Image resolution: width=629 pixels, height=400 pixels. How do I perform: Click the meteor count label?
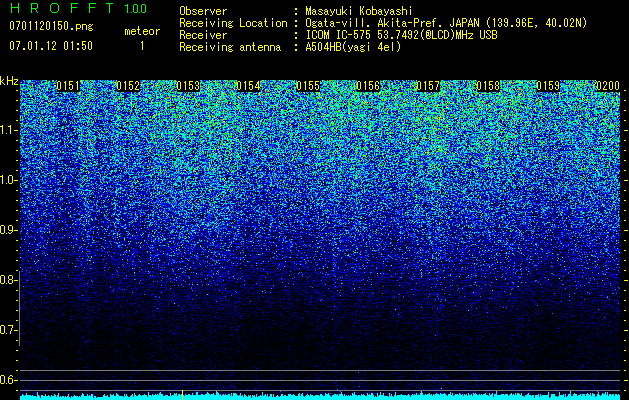pos(142,31)
